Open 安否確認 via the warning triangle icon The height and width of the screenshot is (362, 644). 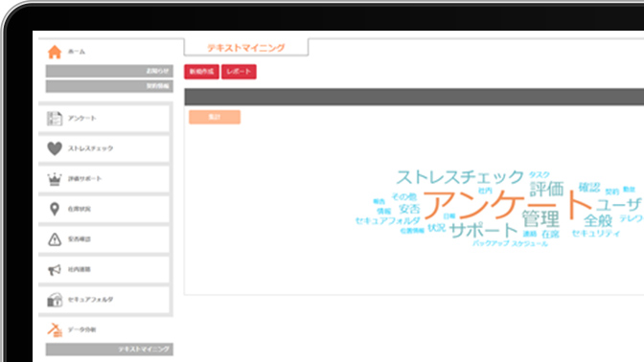pos(55,239)
